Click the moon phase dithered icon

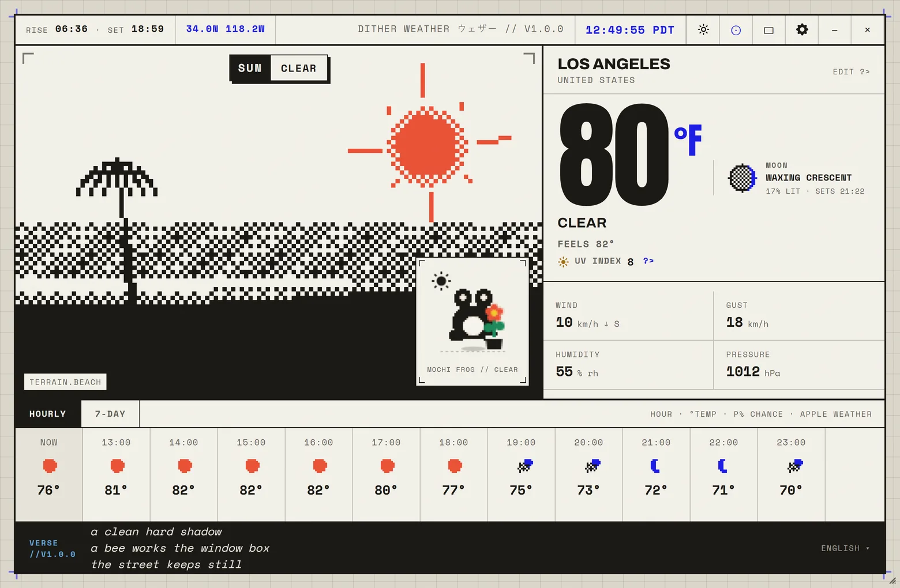742,178
